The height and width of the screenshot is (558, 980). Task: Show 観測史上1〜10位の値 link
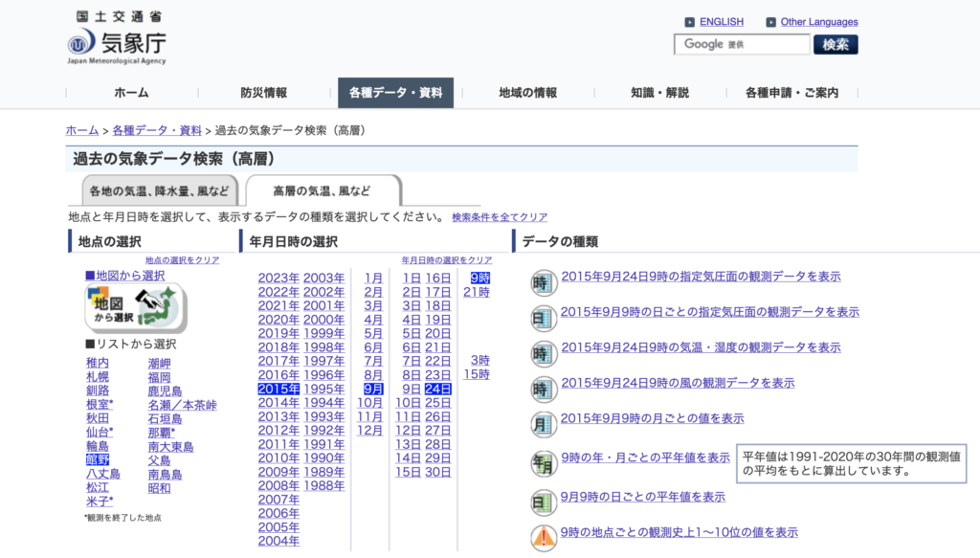679,532
